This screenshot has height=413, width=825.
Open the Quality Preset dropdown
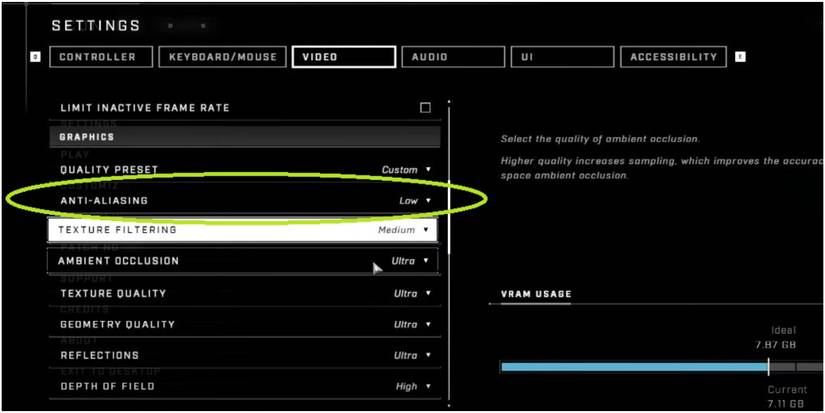pyautogui.click(x=406, y=170)
